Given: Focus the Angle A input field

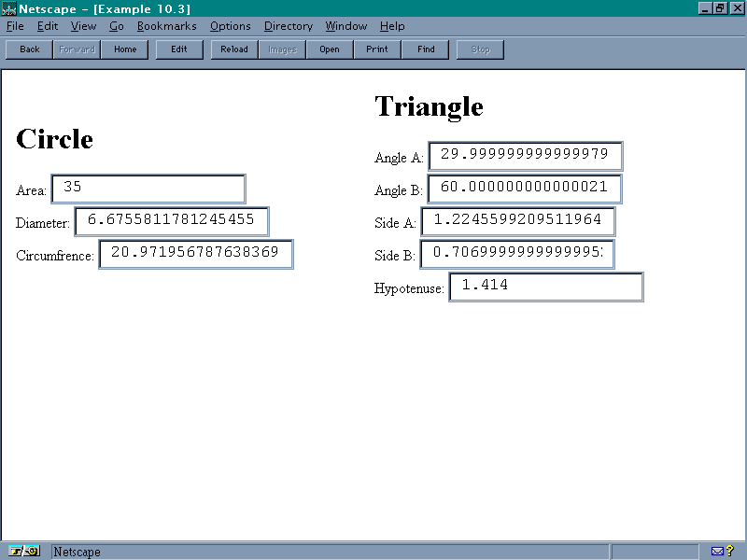Looking at the screenshot, I should pyautogui.click(x=525, y=156).
